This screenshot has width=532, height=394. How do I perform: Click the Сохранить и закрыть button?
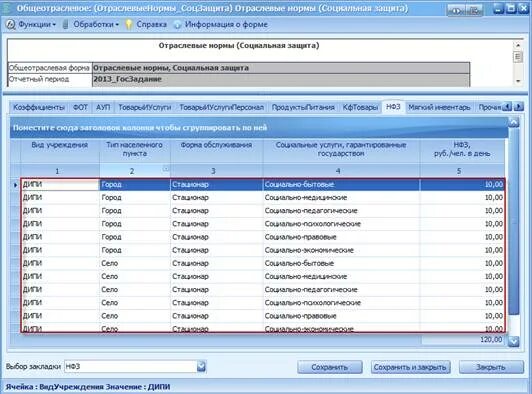410,367
